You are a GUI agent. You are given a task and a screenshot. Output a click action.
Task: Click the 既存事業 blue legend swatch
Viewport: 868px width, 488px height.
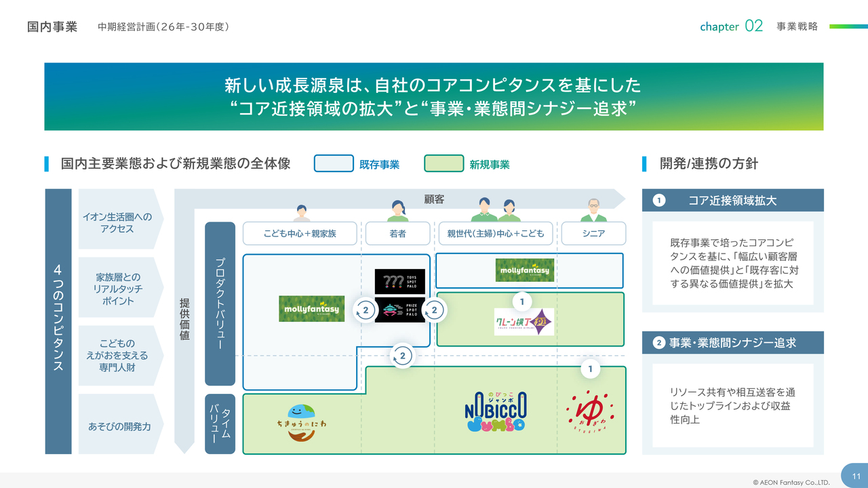point(334,164)
